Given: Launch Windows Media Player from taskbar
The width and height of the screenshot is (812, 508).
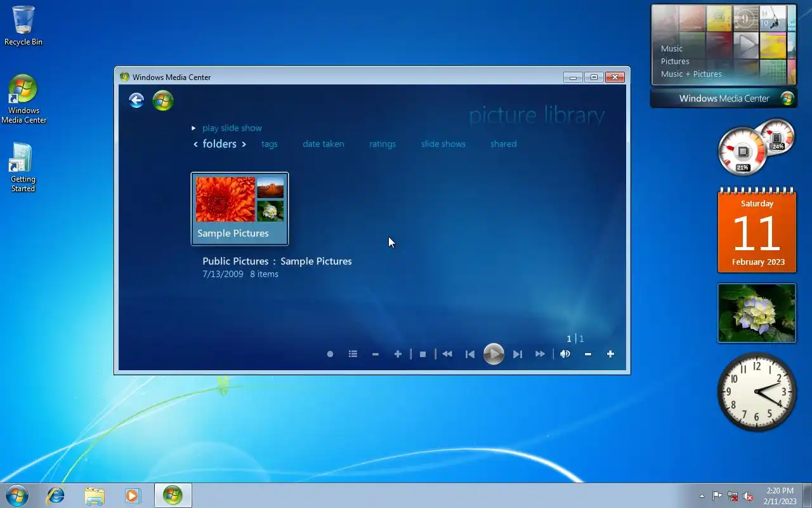Looking at the screenshot, I should click(133, 495).
